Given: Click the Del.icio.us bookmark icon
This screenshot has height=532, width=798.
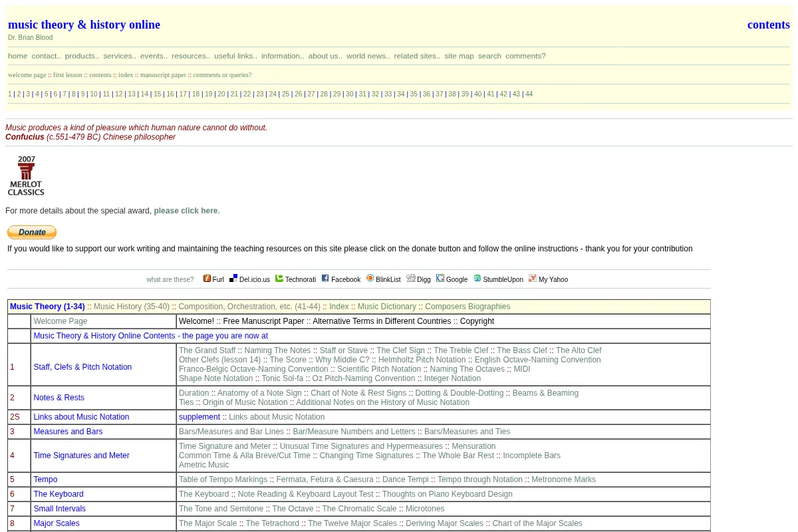Looking at the screenshot, I should click(x=233, y=279).
